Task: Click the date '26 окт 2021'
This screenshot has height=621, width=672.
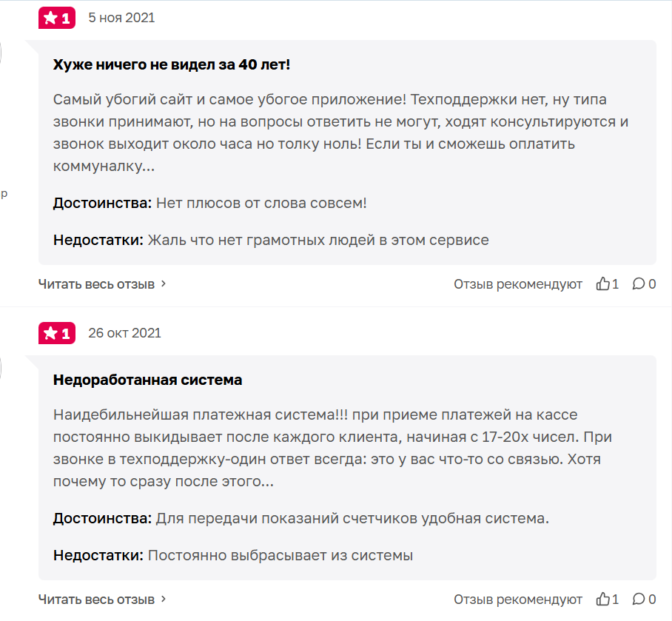Action: coord(124,333)
